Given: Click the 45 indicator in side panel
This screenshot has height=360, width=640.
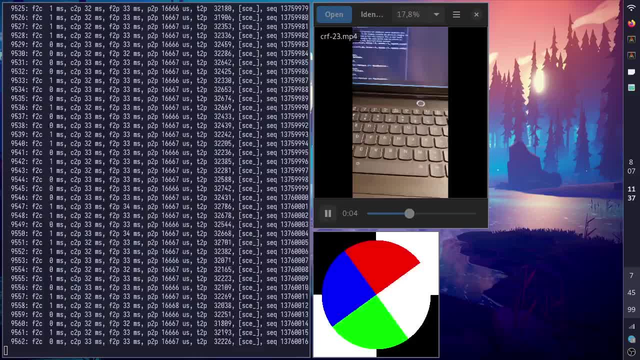Looking at the screenshot, I should tap(631, 292).
